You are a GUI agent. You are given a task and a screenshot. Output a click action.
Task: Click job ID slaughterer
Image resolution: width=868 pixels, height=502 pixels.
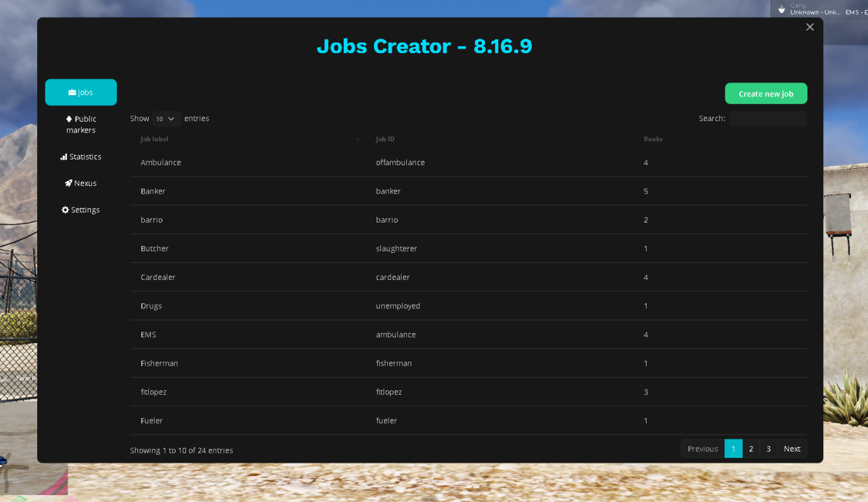pyautogui.click(x=397, y=248)
